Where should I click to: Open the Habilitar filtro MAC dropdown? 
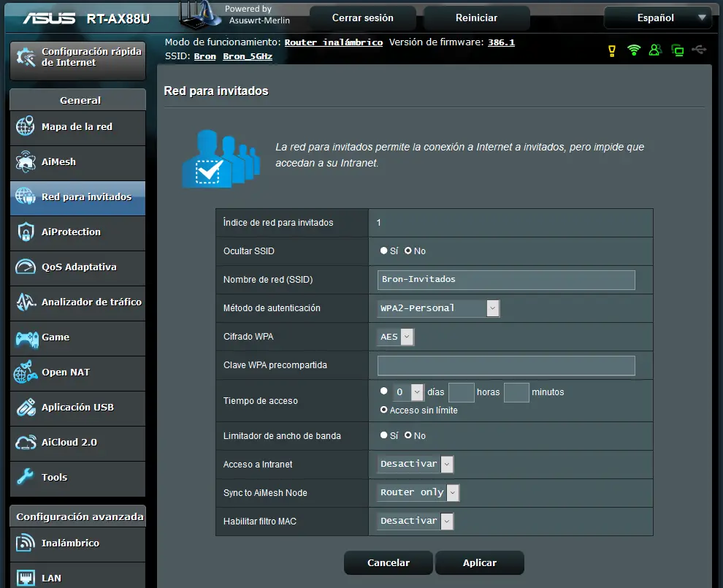tap(415, 521)
